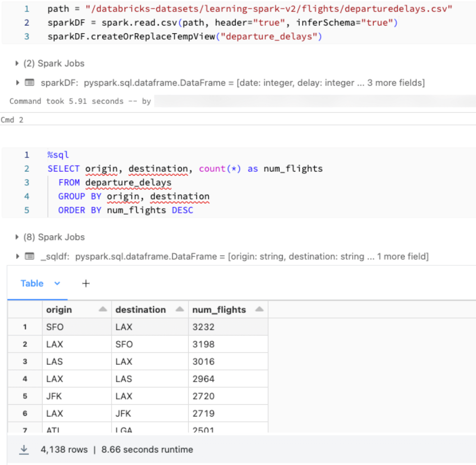Sort by the origin column arrow

(102, 309)
